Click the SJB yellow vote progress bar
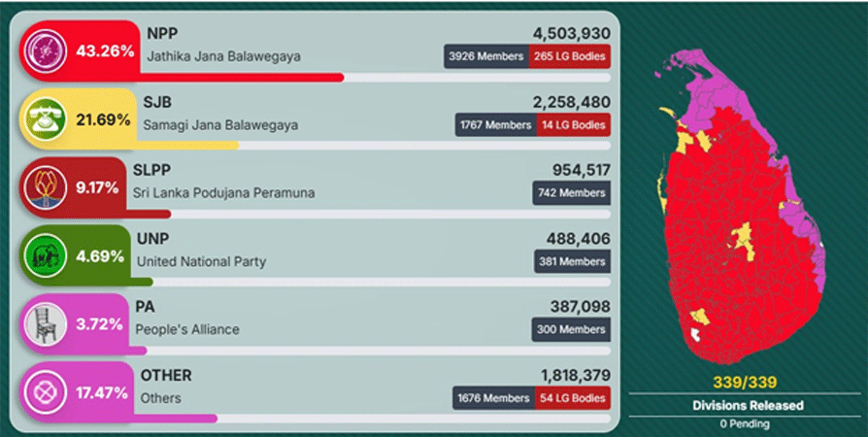The width and height of the screenshot is (868, 437). (x=187, y=146)
